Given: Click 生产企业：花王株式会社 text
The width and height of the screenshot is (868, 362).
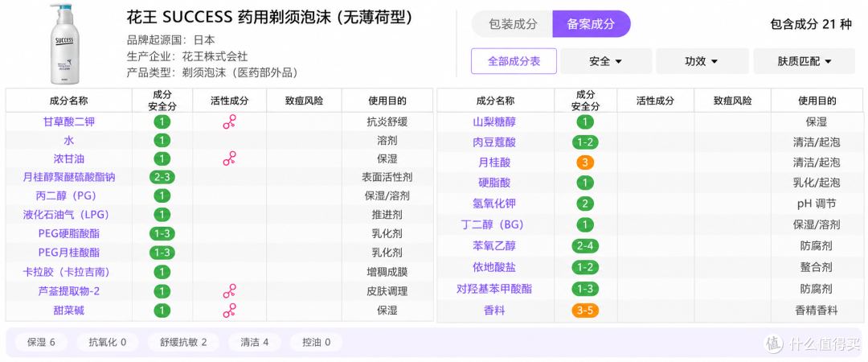Looking at the screenshot, I should [187, 56].
